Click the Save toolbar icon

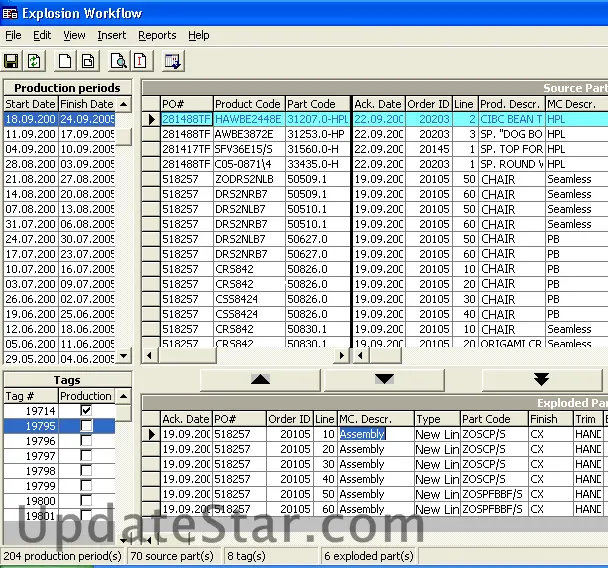[11, 61]
